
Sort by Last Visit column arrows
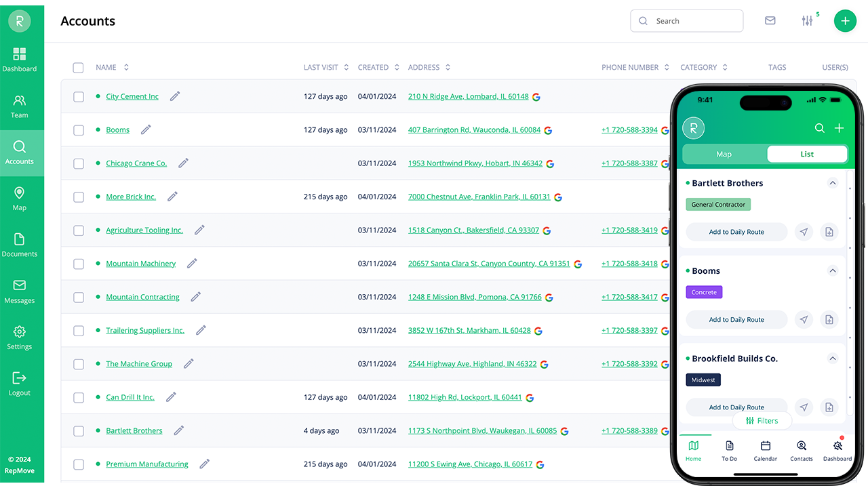(347, 67)
